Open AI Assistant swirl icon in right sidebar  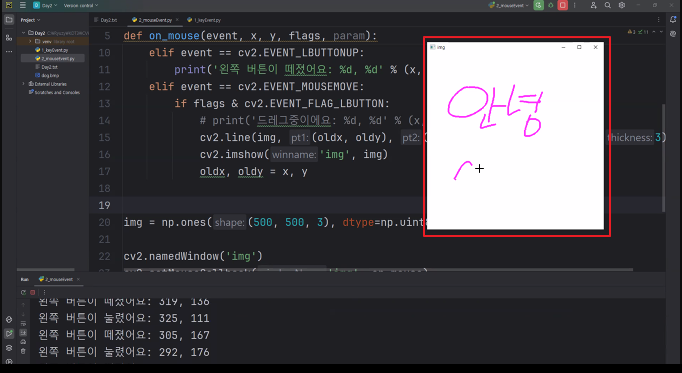pos(673,33)
